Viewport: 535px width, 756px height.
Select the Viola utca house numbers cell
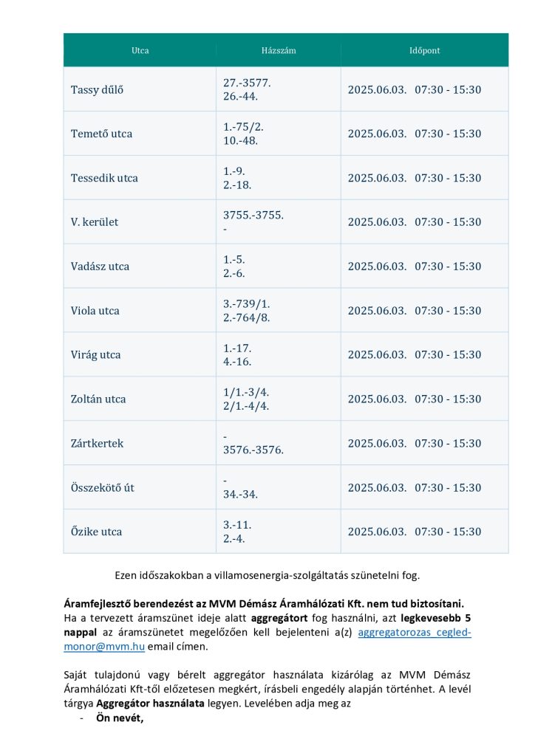[x=279, y=311]
